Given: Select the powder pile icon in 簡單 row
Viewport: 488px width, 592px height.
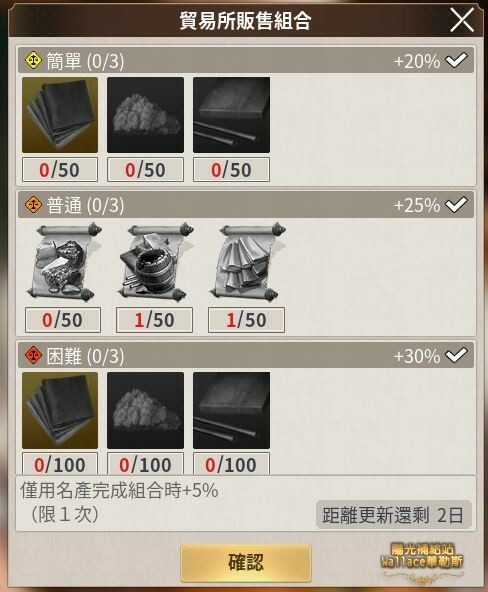Looking at the screenshot, I should point(145,115).
